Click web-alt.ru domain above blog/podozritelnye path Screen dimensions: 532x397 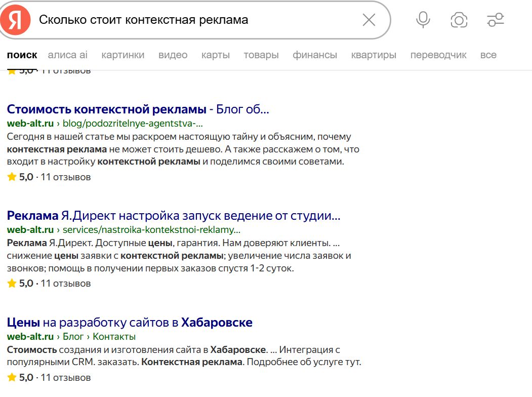tap(30, 124)
